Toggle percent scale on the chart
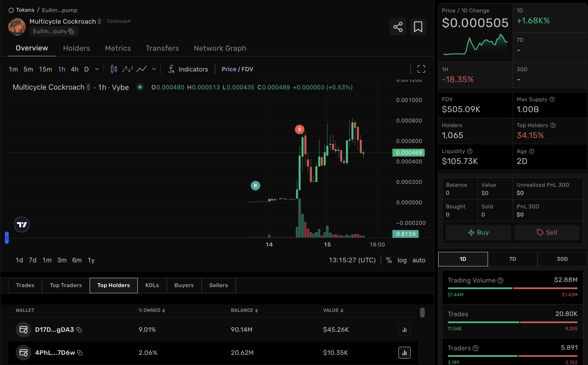The height and width of the screenshot is (365, 588). [x=389, y=260]
